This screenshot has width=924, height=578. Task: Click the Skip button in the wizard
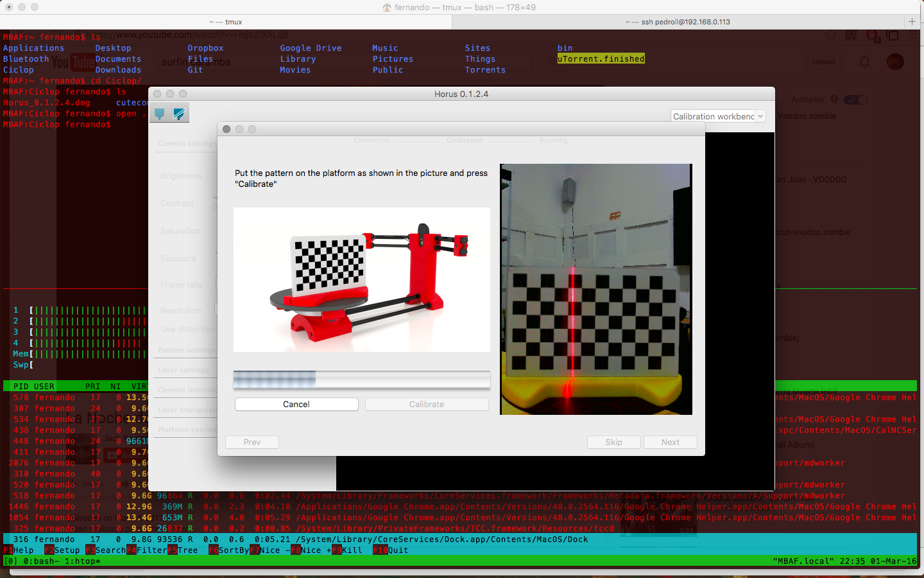click(x=614, y=442)
